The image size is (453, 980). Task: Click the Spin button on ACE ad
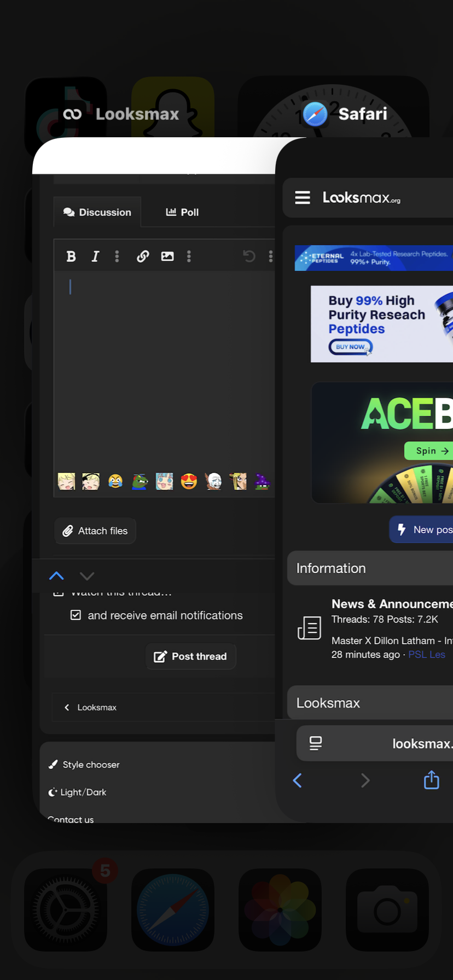pyautogui.click(x=428, y=451)
